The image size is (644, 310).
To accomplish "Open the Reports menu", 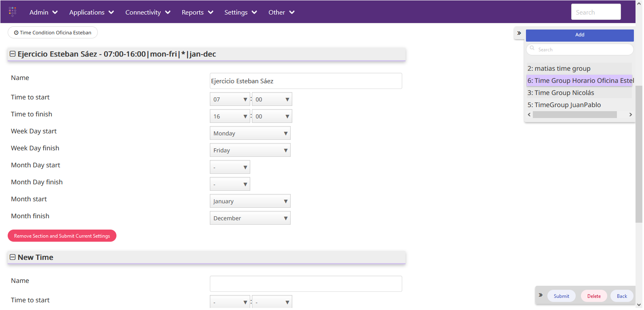I will (197, 12).
